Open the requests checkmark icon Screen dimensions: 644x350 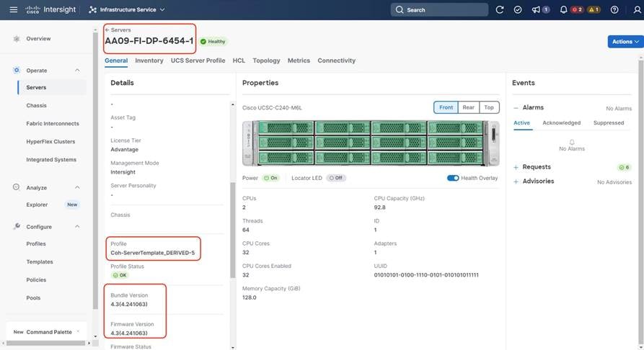coord(518,9)
